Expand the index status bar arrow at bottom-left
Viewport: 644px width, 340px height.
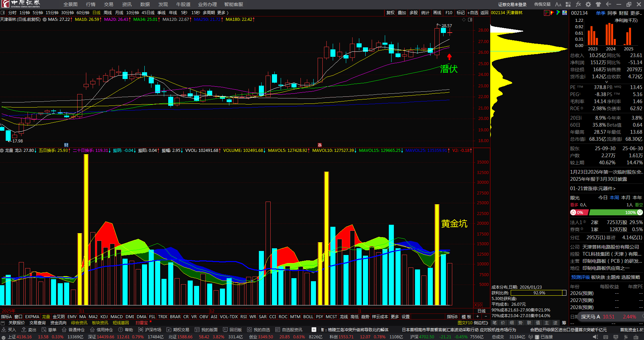tap(3, 337)
